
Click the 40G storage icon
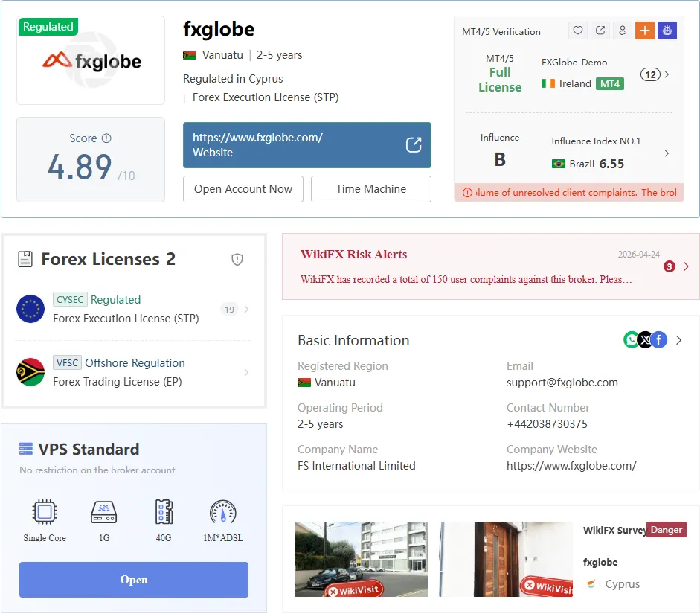pyautogui.click(x=164, y=512)
